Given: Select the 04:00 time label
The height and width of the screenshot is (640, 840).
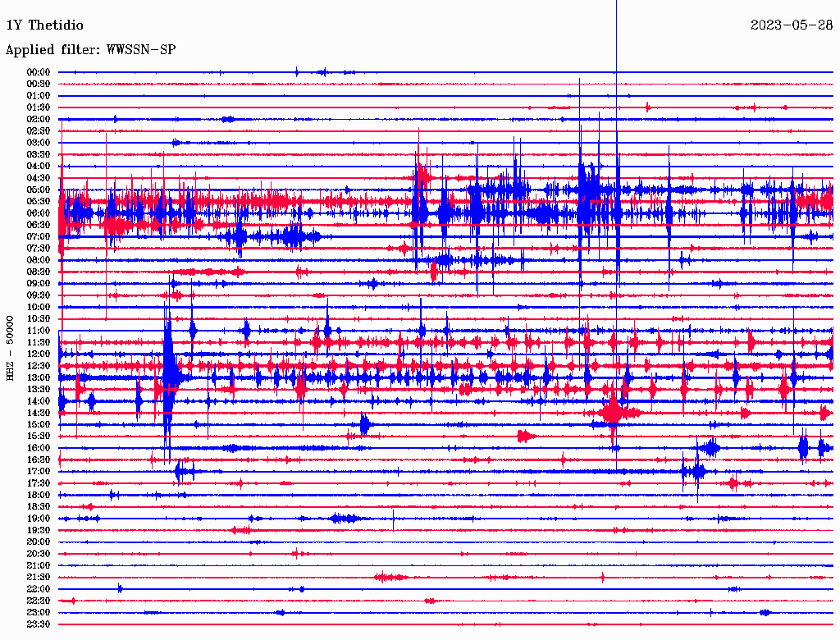Looking at the screenshot, I should 39,167.
